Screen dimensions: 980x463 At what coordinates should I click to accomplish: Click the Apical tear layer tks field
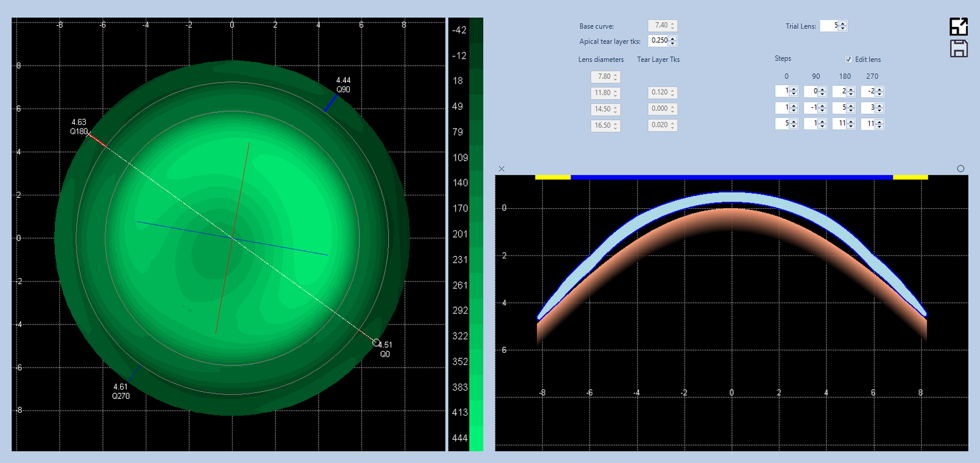click(658, 41)
